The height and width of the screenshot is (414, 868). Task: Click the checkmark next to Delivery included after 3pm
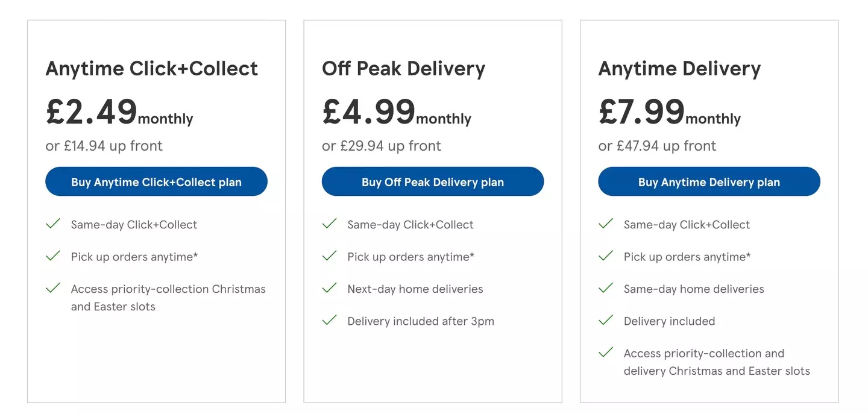(329, 320)
